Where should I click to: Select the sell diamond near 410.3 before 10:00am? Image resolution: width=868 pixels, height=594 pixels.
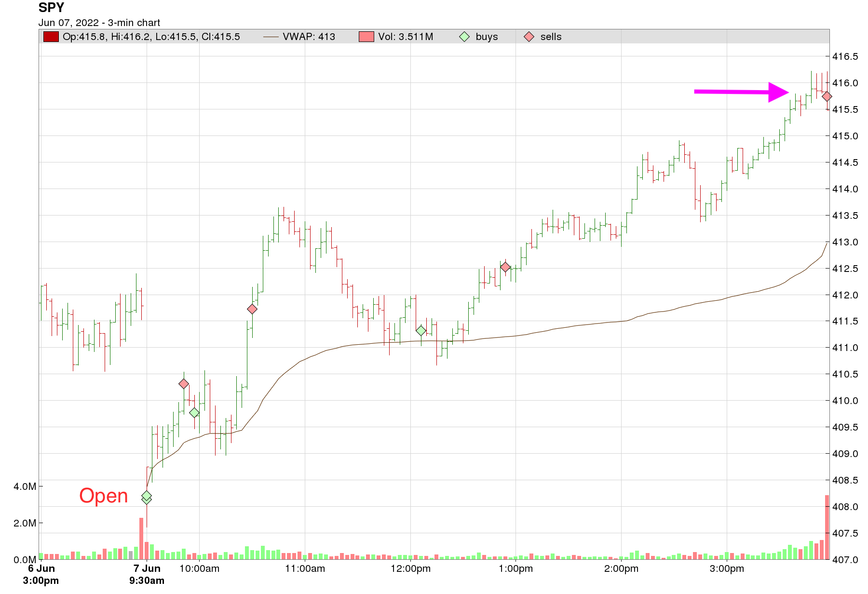pyautogui.click(x=184, y=384)
